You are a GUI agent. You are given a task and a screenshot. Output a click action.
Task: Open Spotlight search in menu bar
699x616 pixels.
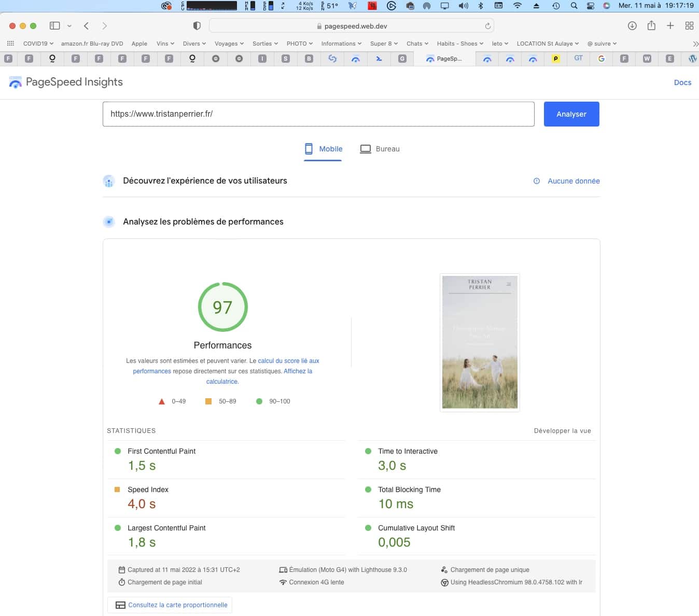click(574, 6)
